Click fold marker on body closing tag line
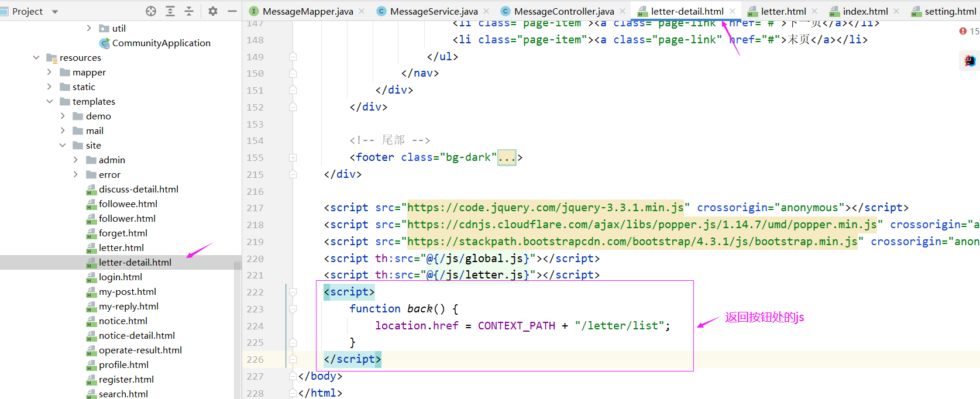The width and height of the screenshot is (980, 399). click(x=293, y=376)
